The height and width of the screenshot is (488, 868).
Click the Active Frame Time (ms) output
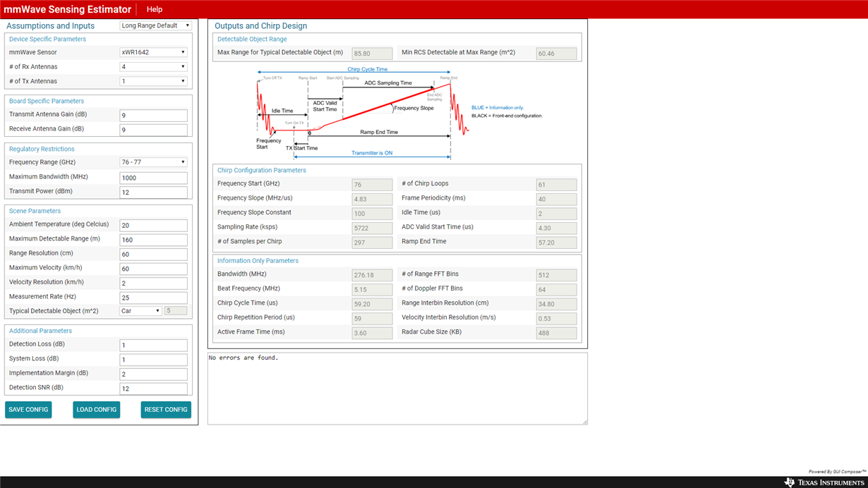click(372, 333)
